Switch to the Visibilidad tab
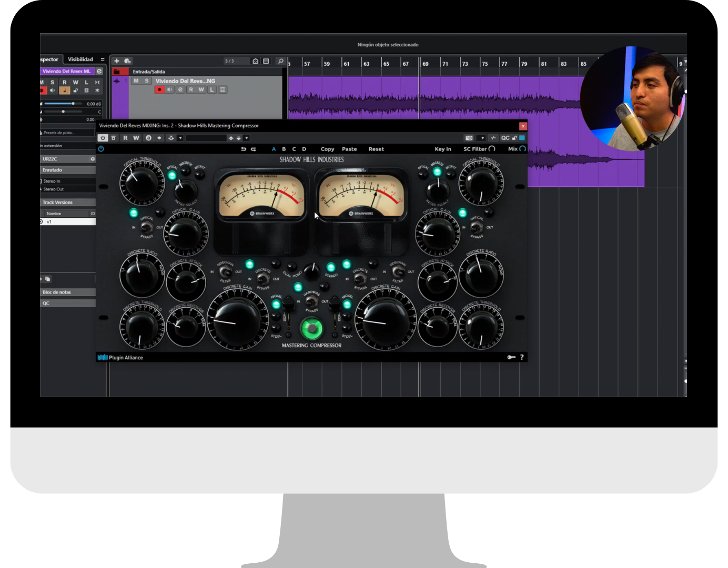The width and height of the screenshot is (728, 568). tap(80, 59)
